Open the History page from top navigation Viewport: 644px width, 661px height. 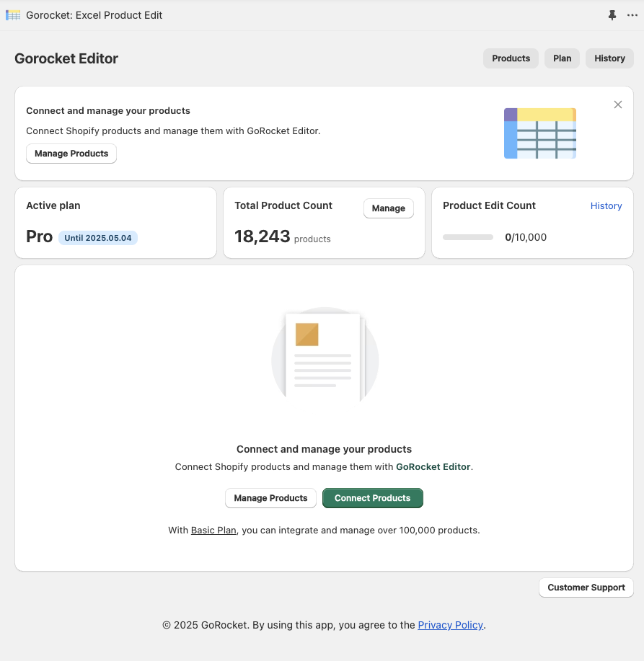point(609,58)
